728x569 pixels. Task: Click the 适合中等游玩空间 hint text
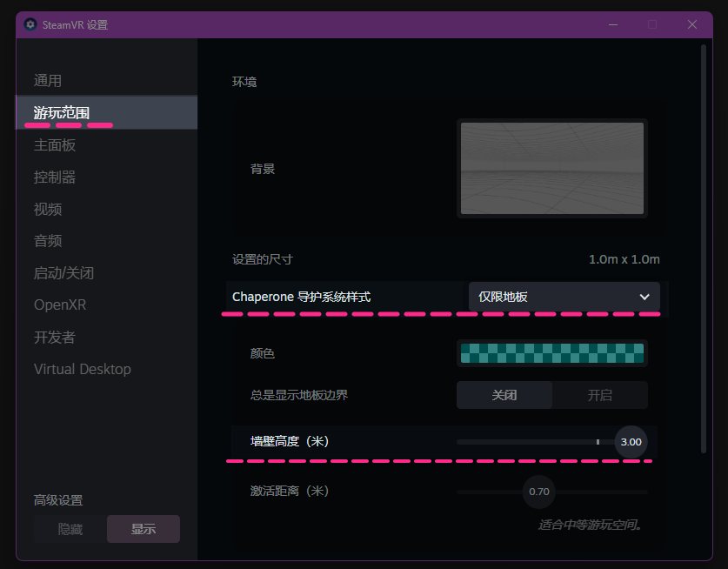click(x=590, y=525)
